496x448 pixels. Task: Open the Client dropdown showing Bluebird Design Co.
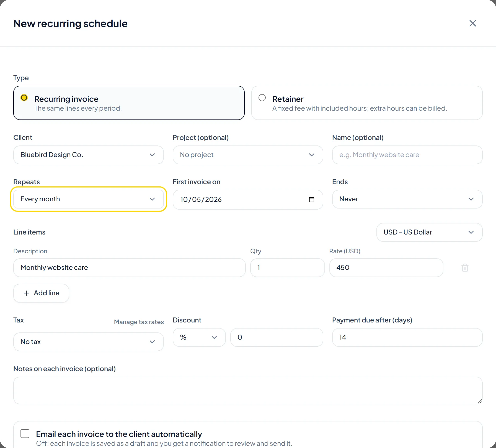tap(89, 155)
